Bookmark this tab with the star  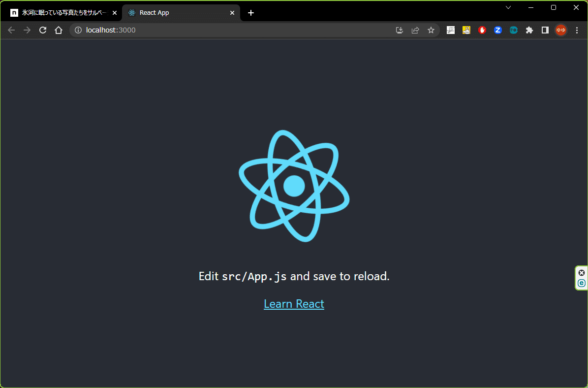431,30
